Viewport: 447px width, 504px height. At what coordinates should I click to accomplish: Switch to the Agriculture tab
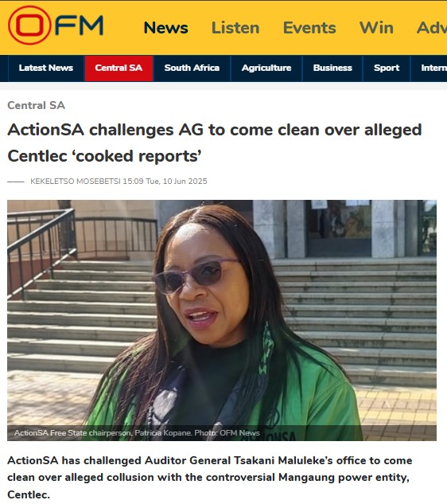click(266, 68)
